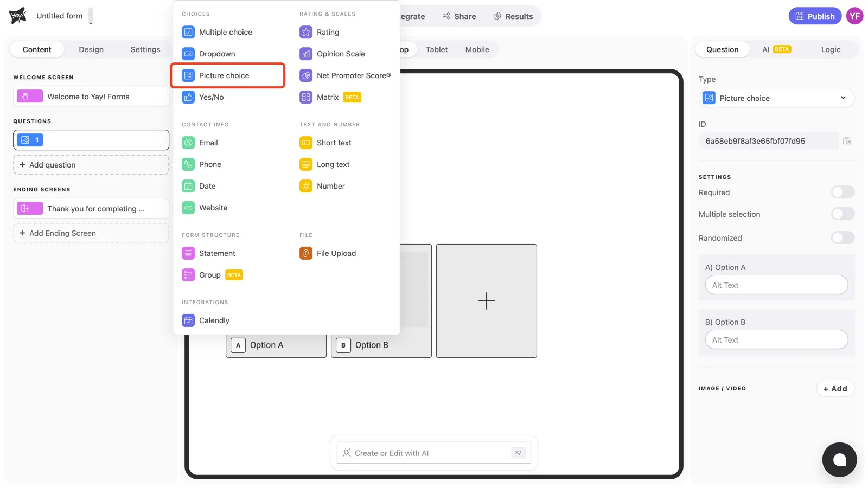Switch to the Question tab
Screen dimensions: 868x488
[x=723, y=49]
